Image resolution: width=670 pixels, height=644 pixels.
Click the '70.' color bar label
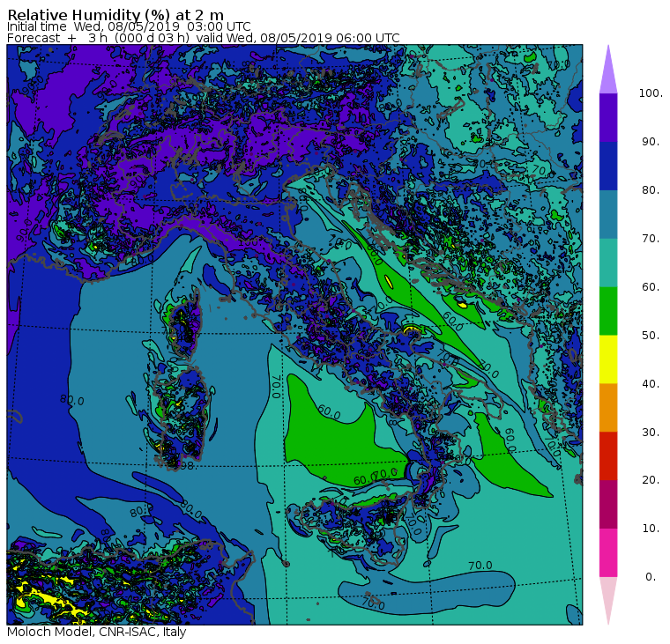pyautogui.click(x=651, y=238)
